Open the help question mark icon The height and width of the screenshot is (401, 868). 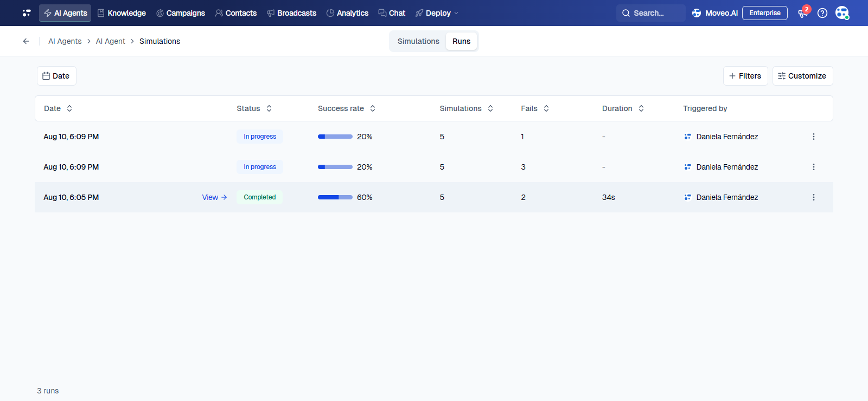click(x=822, y=13)
